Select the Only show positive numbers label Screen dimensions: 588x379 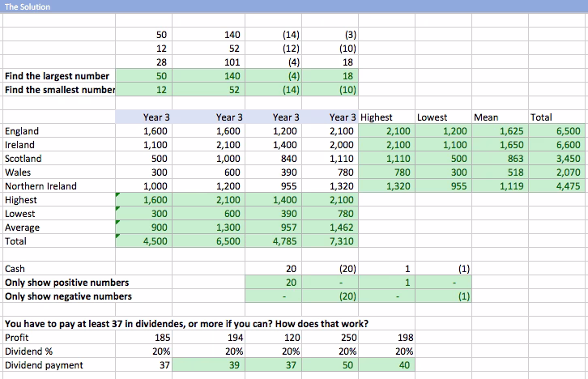[x=66, y=283]
